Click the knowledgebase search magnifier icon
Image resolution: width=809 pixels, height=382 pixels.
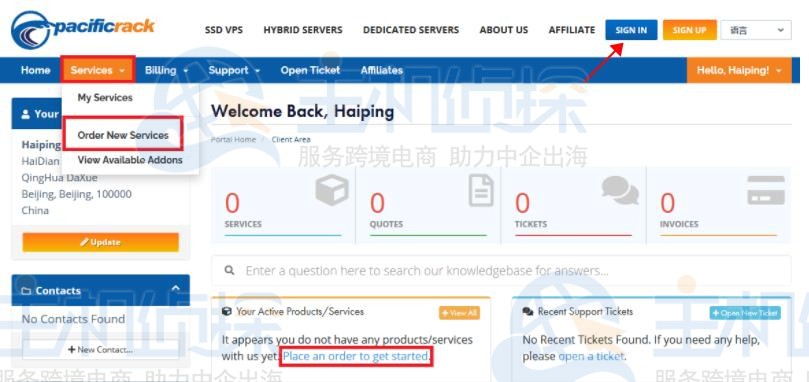pos(230,270)
